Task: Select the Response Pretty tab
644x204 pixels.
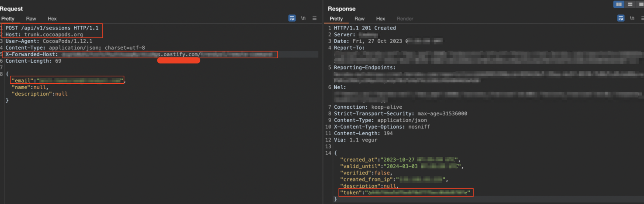Action: (x=336, y=19)
